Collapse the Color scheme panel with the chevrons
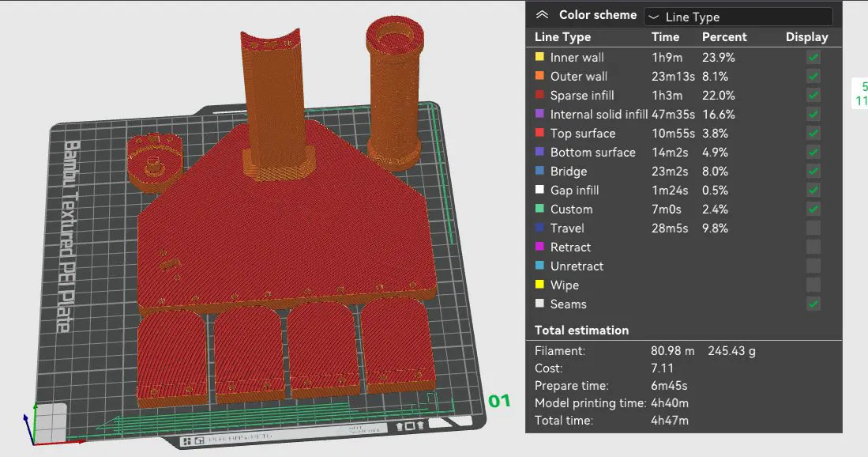868x457 pixels. point(542,15)
